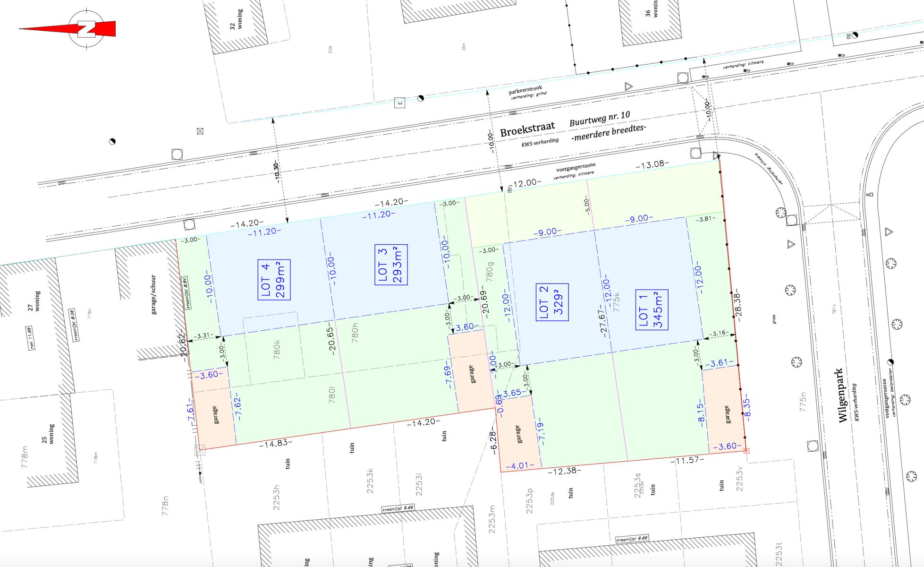Click the 2253k parcel number
The width and height of the screenshot is (924, 567).
tap(370, 481)
